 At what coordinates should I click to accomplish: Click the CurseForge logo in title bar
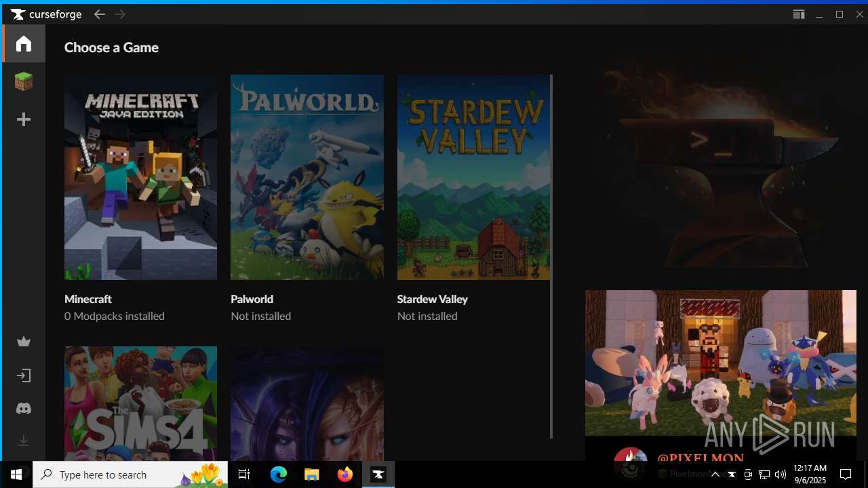coord(46,14)
